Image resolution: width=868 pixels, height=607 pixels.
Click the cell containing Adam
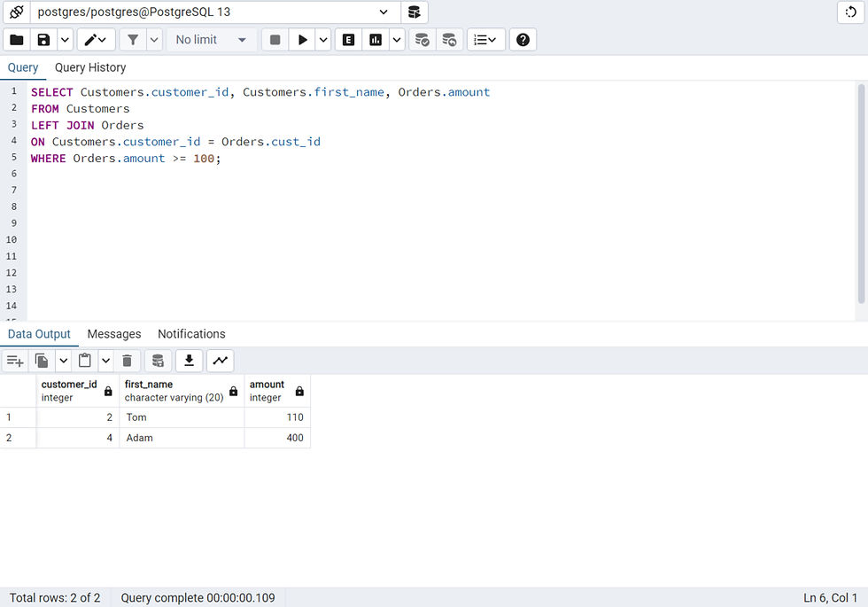click(182, 438)
